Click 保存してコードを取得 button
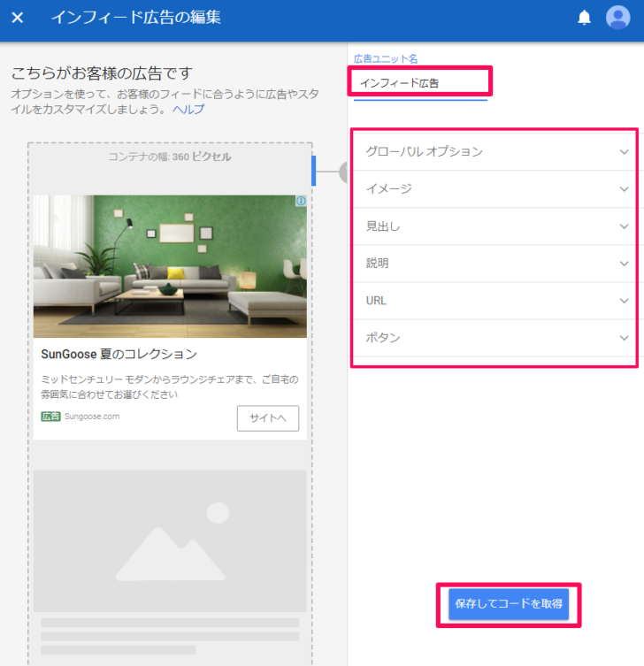The image size is (644, 666). (509, 604)
